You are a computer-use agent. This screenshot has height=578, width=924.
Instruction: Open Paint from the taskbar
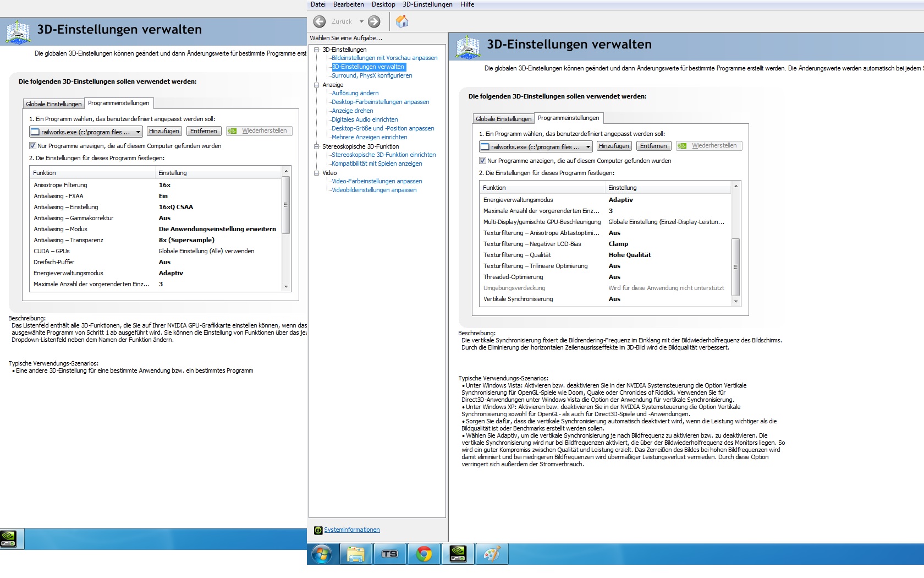point(492,554)
